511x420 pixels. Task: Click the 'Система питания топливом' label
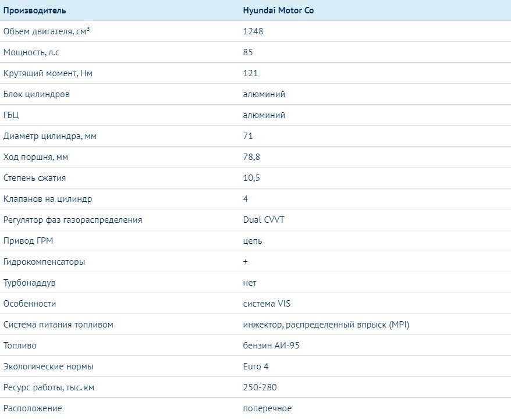[58, 325]
